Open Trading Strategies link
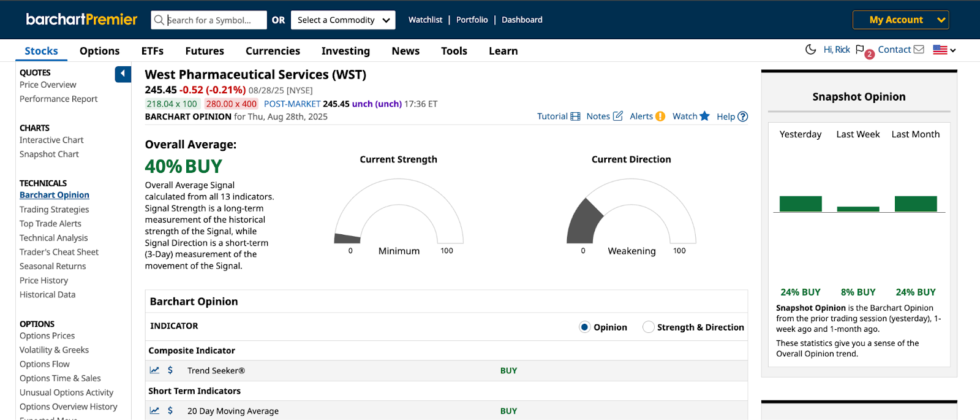 [x=54, y=210]
